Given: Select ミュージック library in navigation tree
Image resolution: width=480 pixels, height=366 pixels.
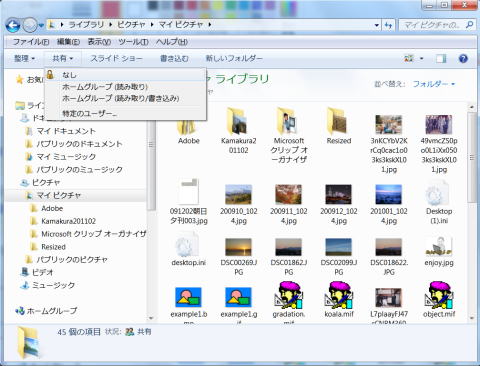Looking at the screenshot, I should pyautogui.click(x=53, y=285).
